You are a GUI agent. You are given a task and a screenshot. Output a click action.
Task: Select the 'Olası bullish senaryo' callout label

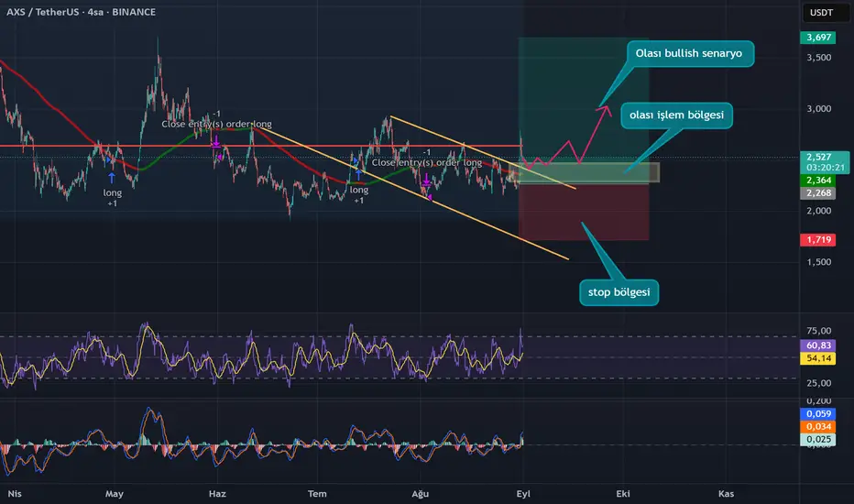pyautogui.click(x=689, y=53)
